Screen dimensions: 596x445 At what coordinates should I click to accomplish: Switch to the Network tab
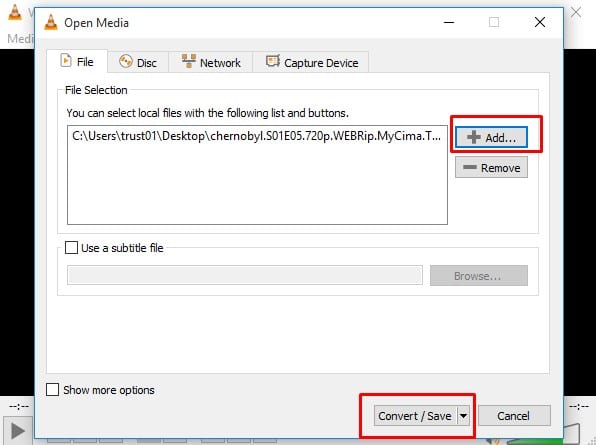[211, 62]
